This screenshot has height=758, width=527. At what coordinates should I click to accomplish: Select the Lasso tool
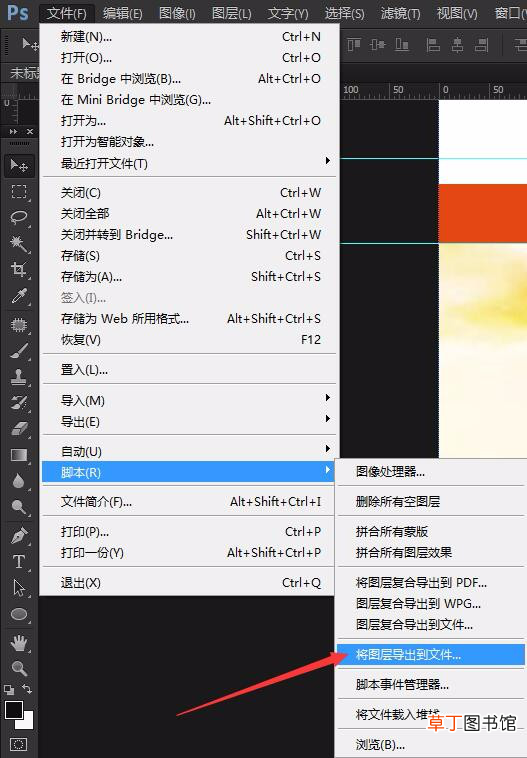coord(19,218)
